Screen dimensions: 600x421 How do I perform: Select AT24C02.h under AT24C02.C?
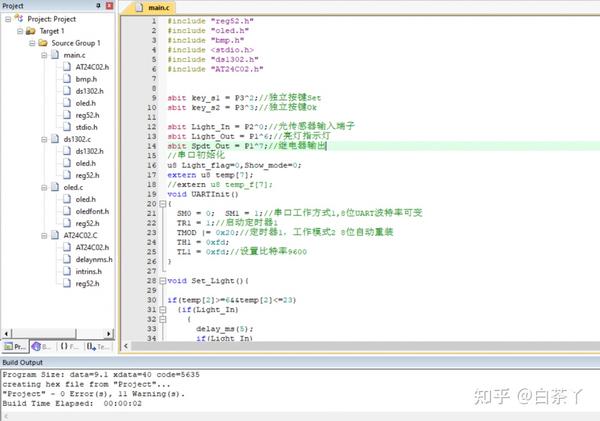pyautogui.click(x=92, y=247)
